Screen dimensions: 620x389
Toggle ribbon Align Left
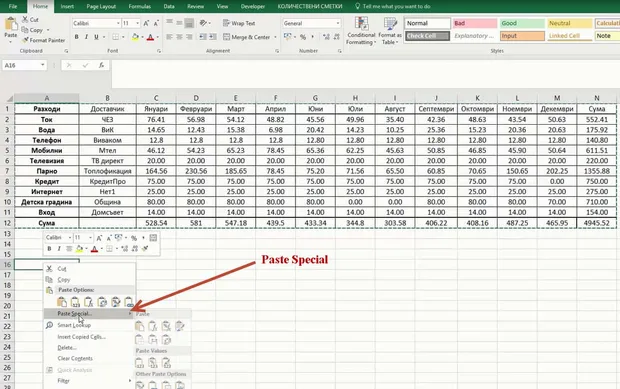tap(169, 37)
